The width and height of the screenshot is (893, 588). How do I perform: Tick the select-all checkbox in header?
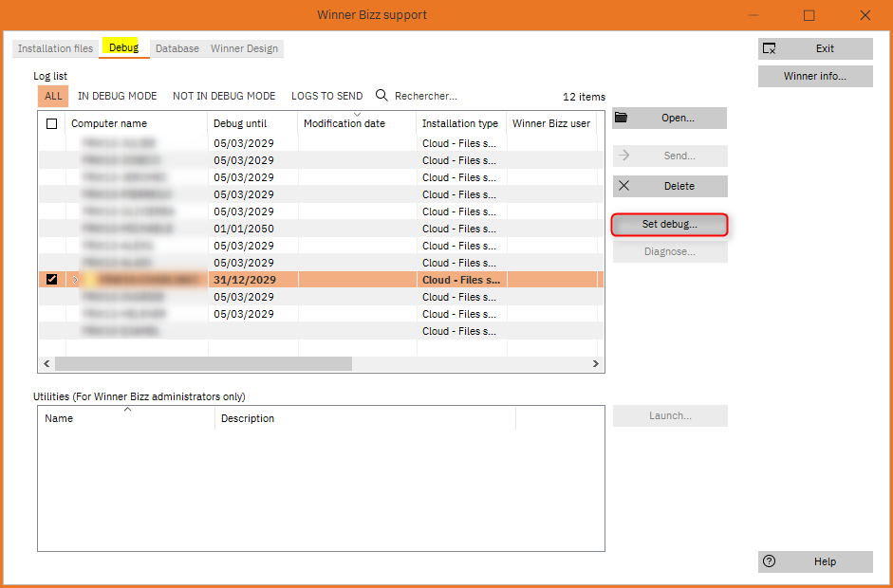pos(52,123)
